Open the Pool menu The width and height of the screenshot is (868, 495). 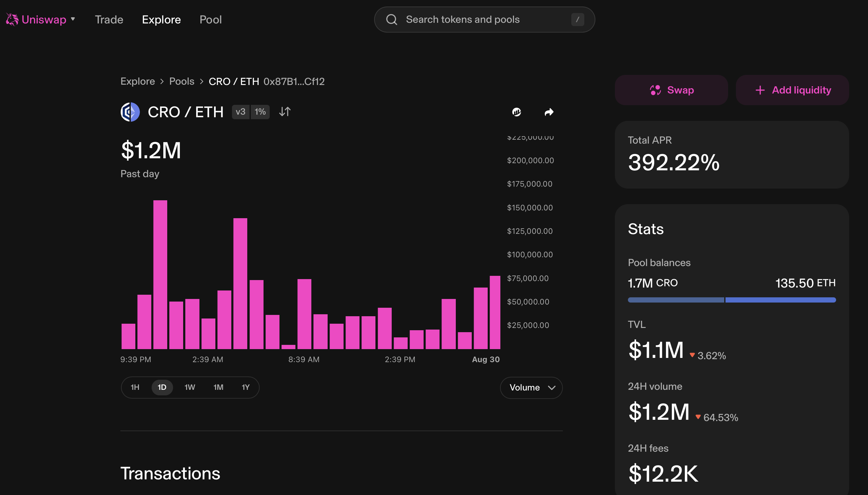pos(210,20)
